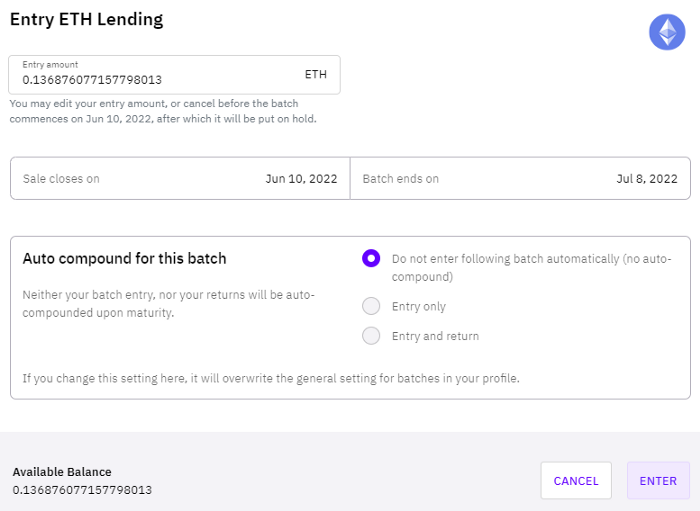This screenshot has height=511, width=700.
Task: Click the 'Sale closes on' date cell
Action: click(180, 179)
